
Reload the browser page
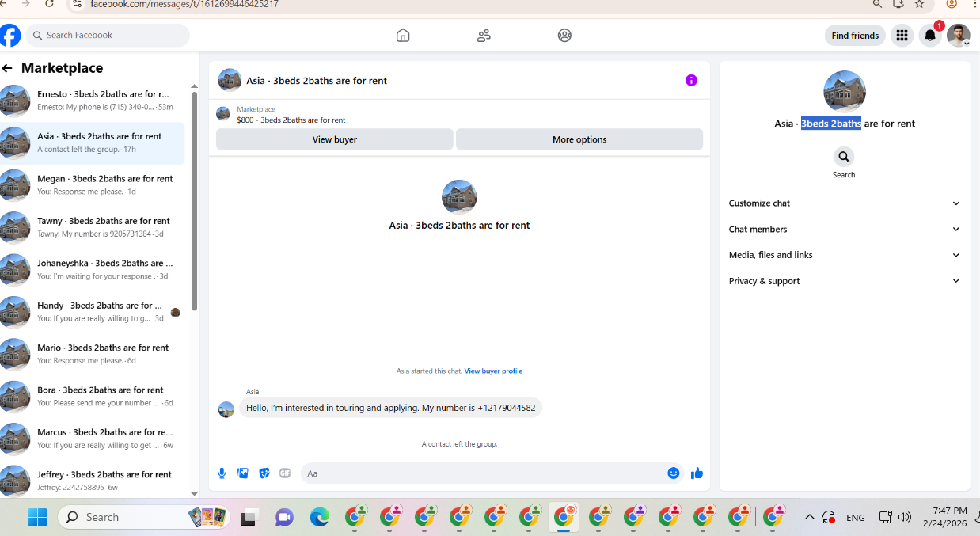[x=50, y=4]
